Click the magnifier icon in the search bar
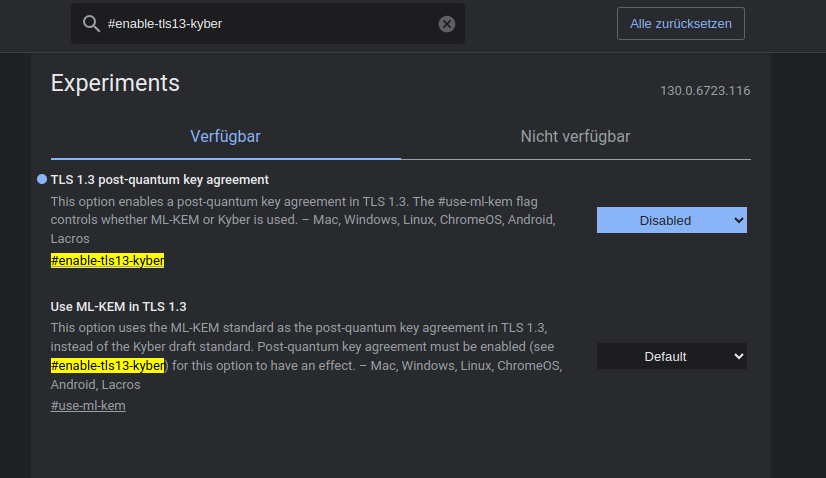 pyautogui.click(x=91, y=23)
